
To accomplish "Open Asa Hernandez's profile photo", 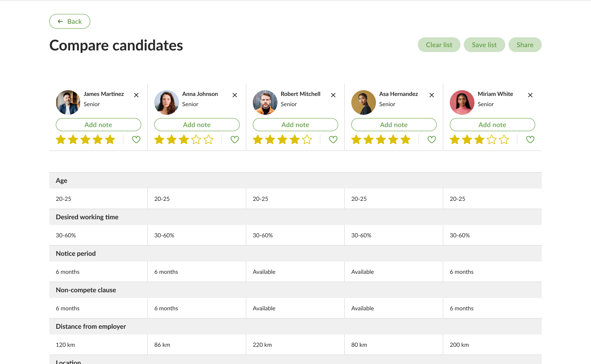I will 364,102.
